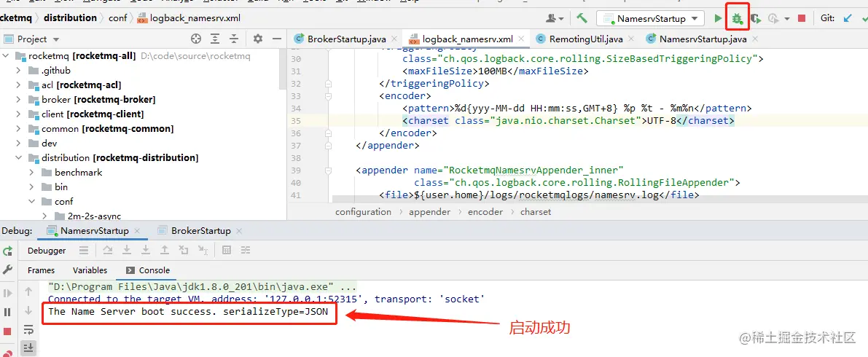
Task: Locate current file in Project tree
Action: 196,39
